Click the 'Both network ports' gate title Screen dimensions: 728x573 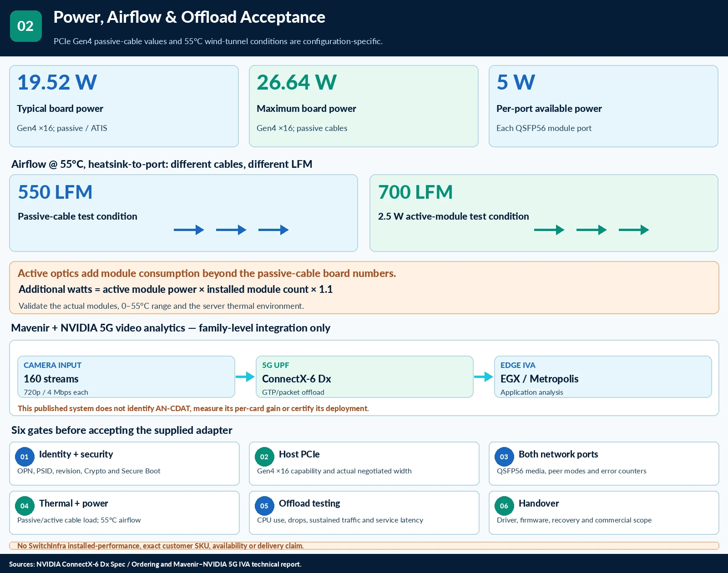(558, 454)
